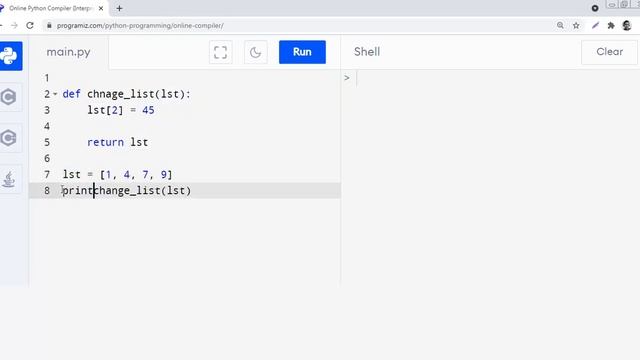Open the Chrome profile avatar
Image resolution: width=640 pixels, height=360 pixels.
pos(627,25)
